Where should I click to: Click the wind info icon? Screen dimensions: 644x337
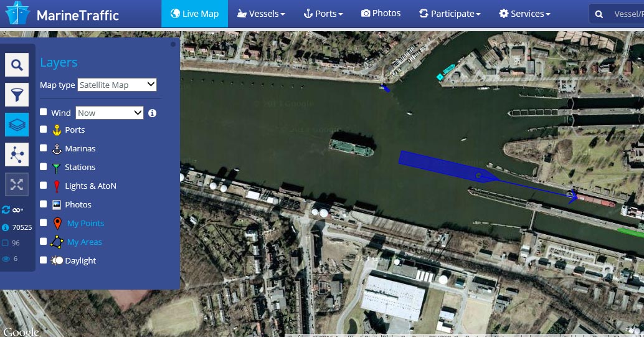(x=153, y=113)
